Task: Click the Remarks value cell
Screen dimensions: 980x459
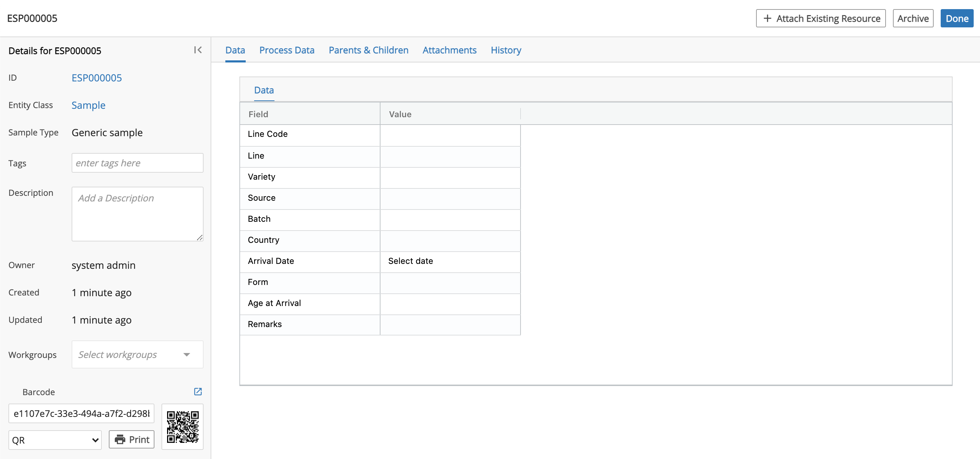Action: [x=451, y=324]
